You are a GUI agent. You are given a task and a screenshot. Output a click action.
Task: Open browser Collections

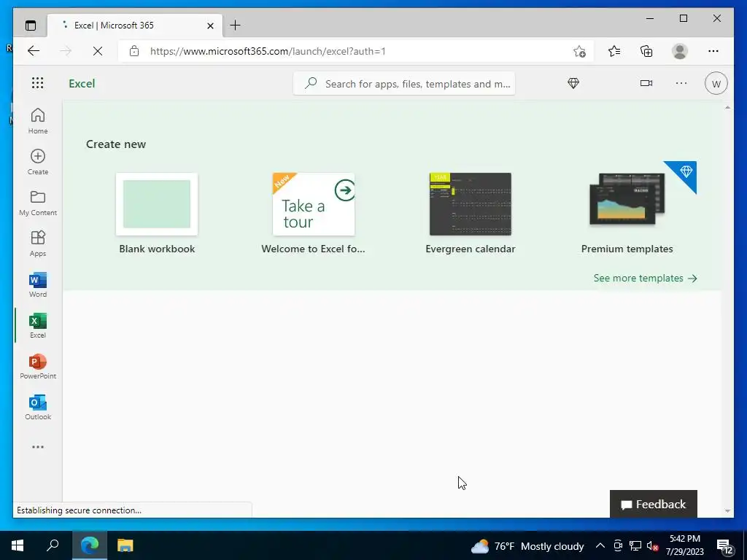(x=646, y=51)
